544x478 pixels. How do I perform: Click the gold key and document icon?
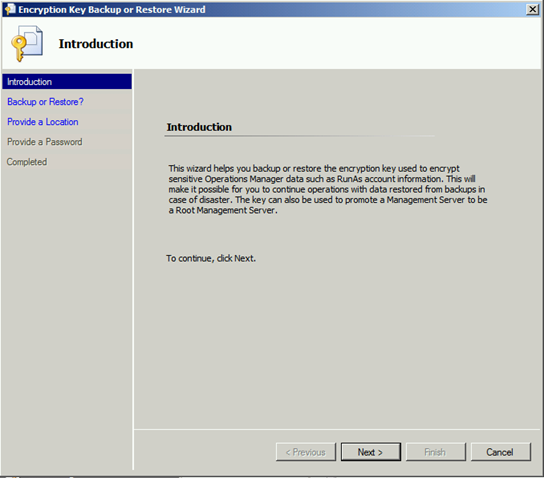tap(27, 43)
